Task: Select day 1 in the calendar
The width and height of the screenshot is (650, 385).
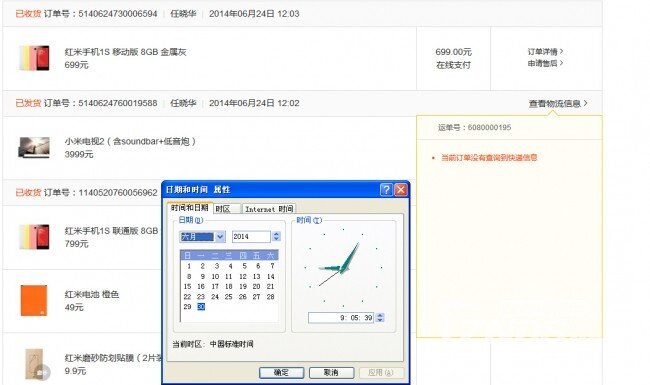Action: tap(189, 266)
